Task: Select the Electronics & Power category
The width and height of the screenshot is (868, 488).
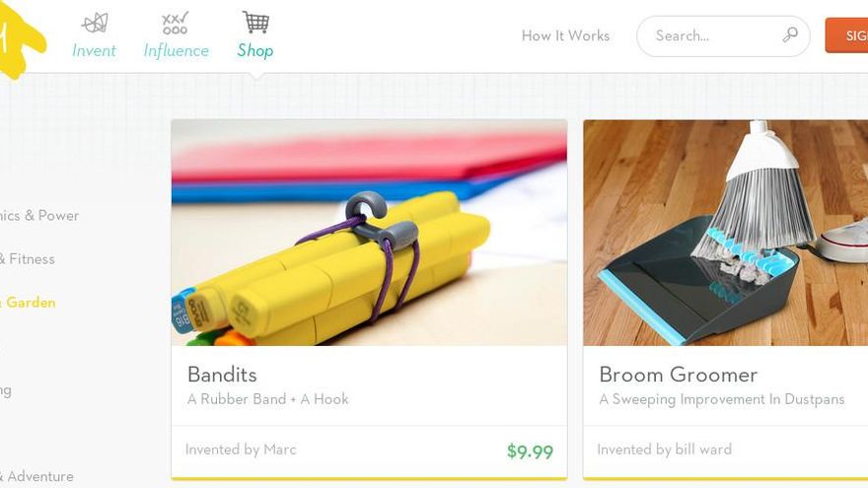Action: 39,216
